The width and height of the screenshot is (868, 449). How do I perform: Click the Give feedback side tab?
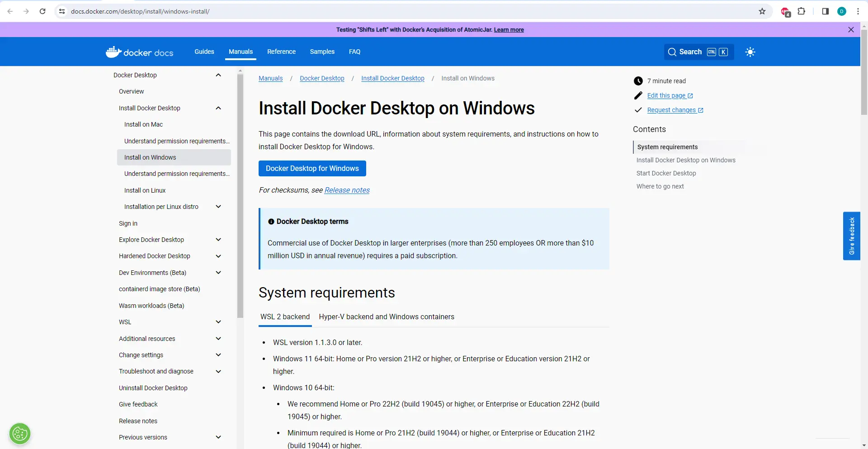click(851, 236)
